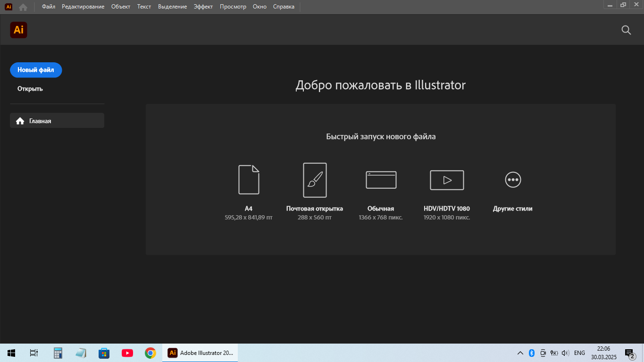The width and height of the screenshot is (644, 362).
Task: Switch the ENG input language indicator
Action: 579,353
